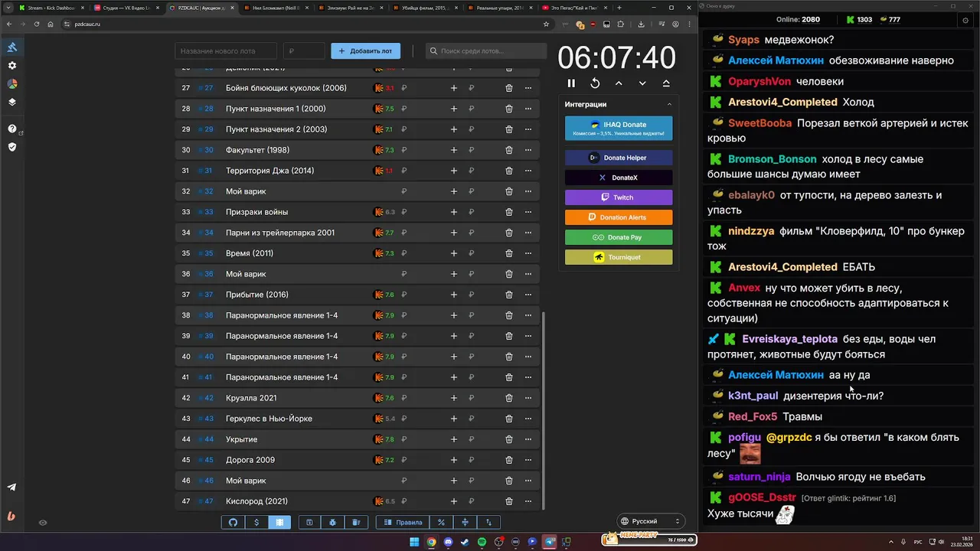Delete the Укрытие lot
Image resolution: width=980 pixels, height=551 pixels.
[509, 439]
